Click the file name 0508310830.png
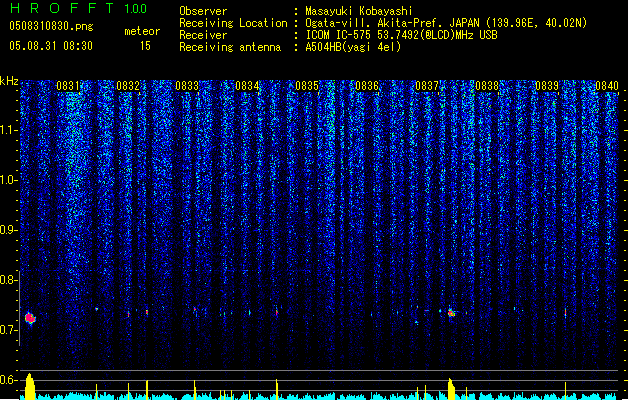The height and width of the screenshot is (400, 629). [x=51, y=26]
